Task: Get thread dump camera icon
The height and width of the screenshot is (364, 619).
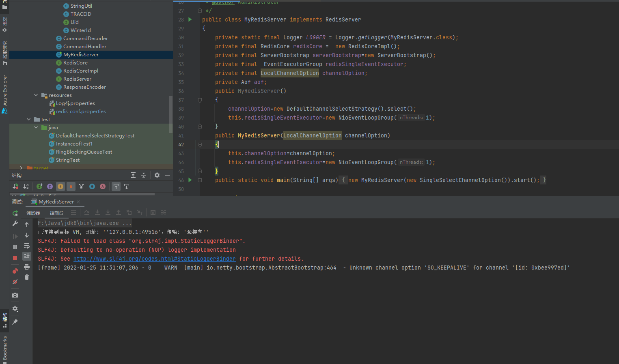Action: click(x=15, y=295)
